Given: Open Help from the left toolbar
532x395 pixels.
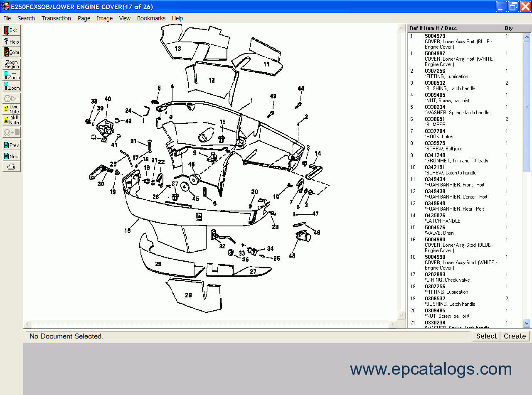Looking at the screenshot, I should click(x=11, y=42).
